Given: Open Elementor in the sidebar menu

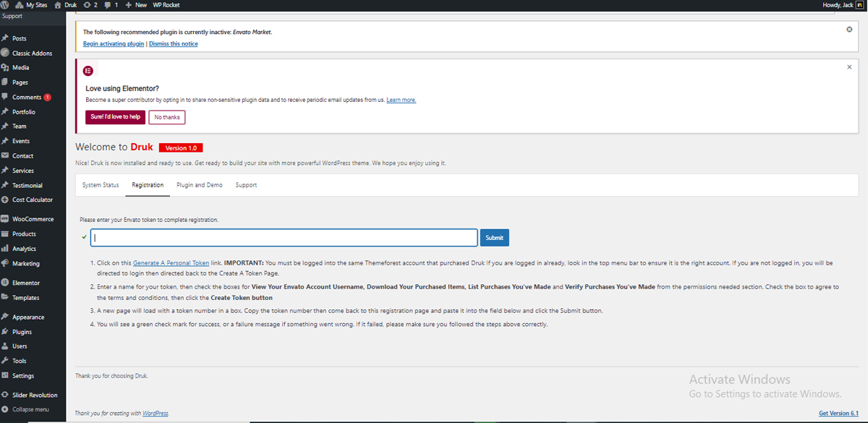Looking at the screenshot, I should [26, 283].
